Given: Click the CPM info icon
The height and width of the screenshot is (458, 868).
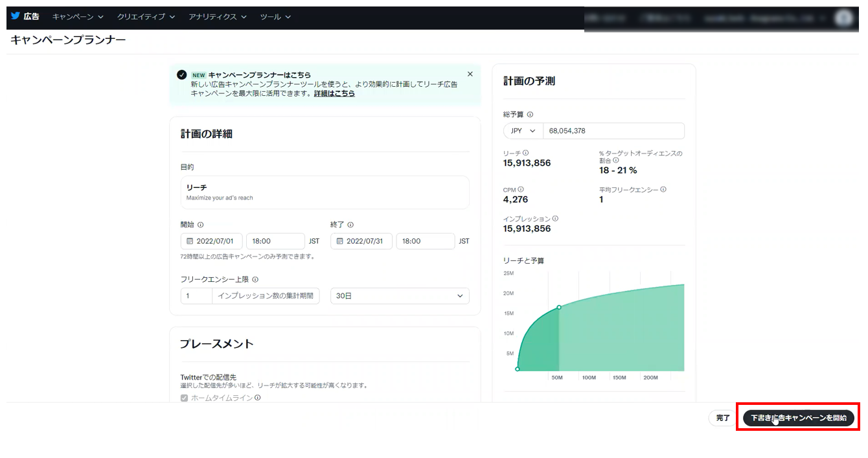Looking at the screenshot, I should click(521, 190).
